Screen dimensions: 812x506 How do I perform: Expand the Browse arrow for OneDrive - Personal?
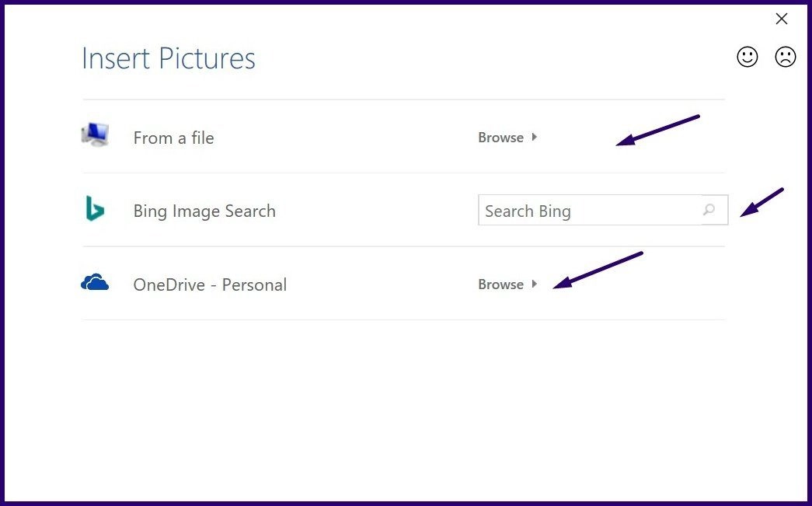click(x=535, y=284)
